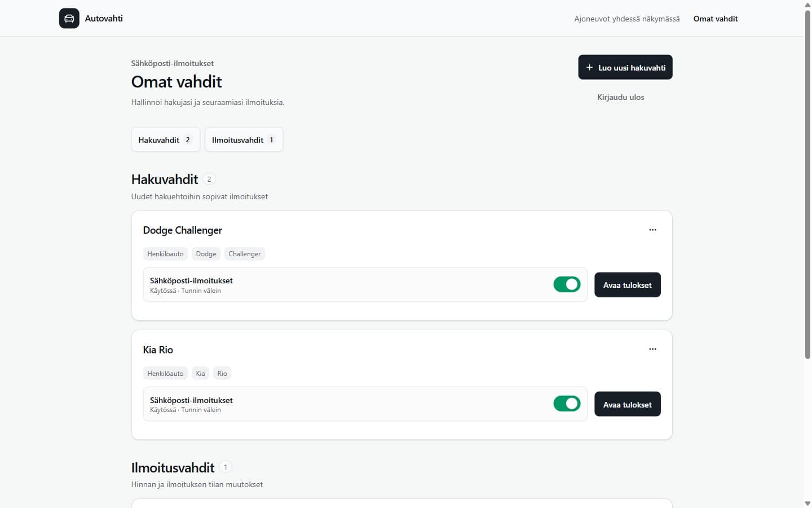Switch to the Hakuvahdit tab
Image resolution: width=812 pixels, height=508 pixels.
click(x=166, y=139)
